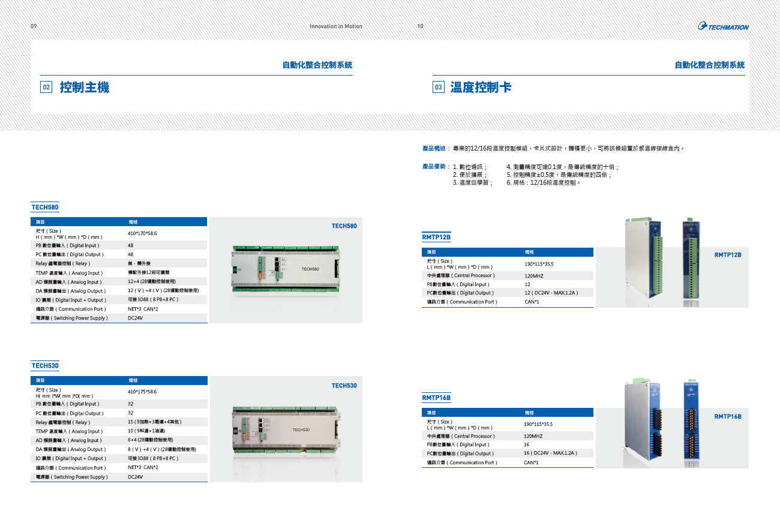
Task: Click CAN*1 in the RMTP12B table
Action: tap(532, 302)
